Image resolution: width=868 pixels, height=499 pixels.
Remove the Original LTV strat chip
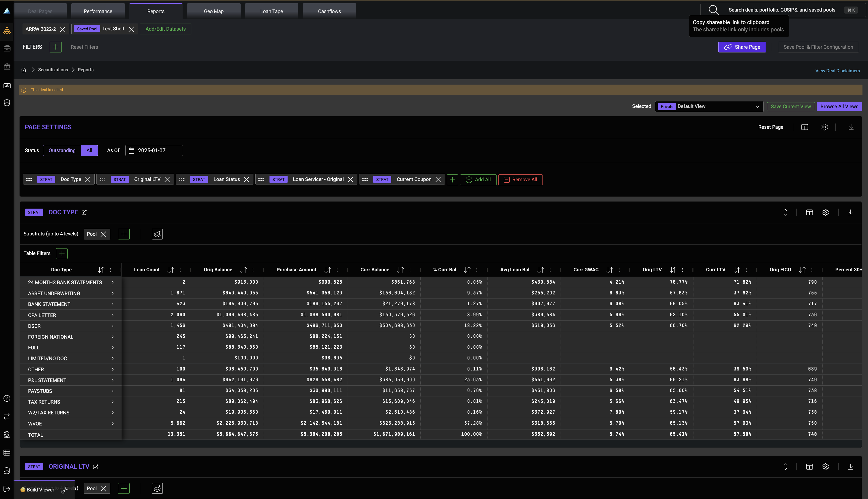[167, 179]
